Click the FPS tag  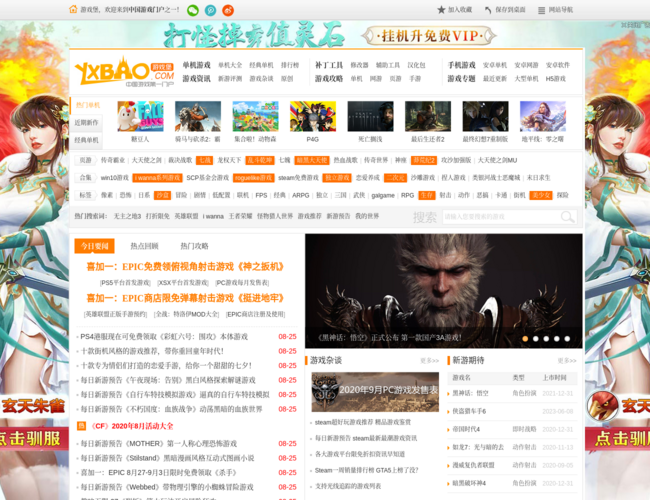(x=261, y=195)
